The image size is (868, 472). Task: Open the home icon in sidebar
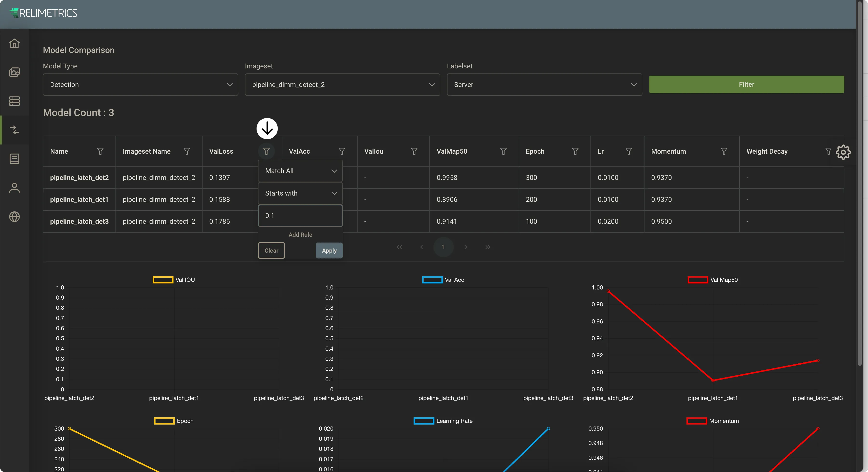pyautogui.click(x=14, y=43)
